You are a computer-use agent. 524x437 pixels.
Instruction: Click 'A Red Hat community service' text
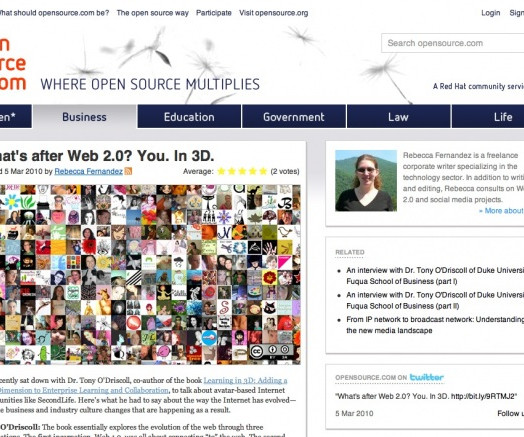click(479, 86)
